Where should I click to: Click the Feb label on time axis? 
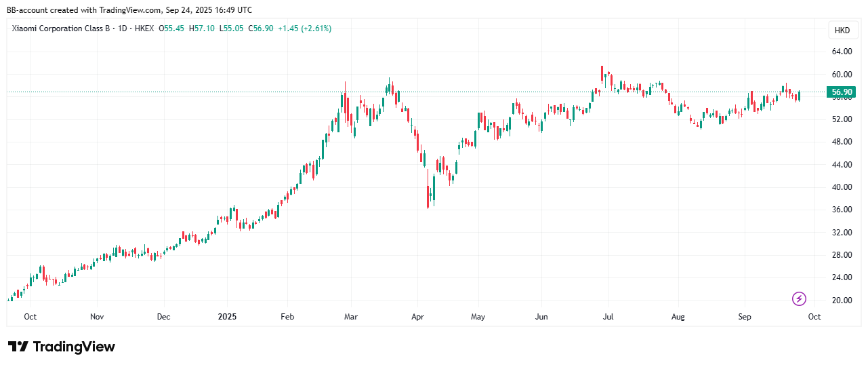pos(287,317)
